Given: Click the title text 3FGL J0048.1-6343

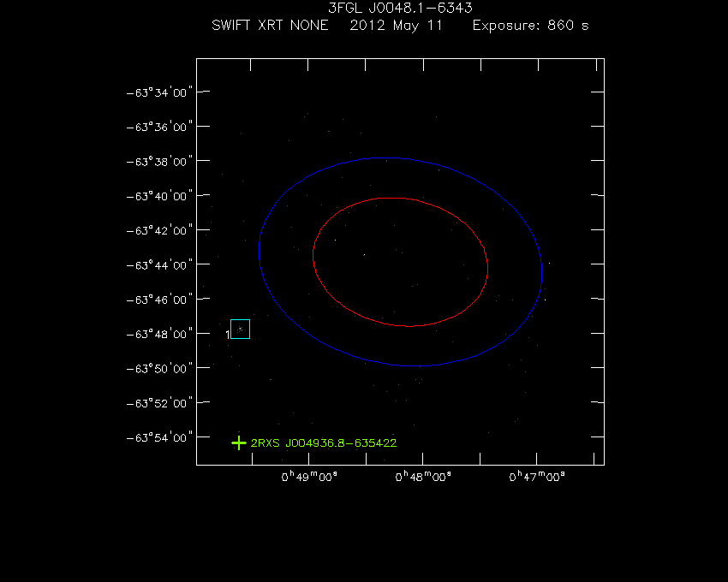Looking at the screenshot, I should tap(400, 8).
